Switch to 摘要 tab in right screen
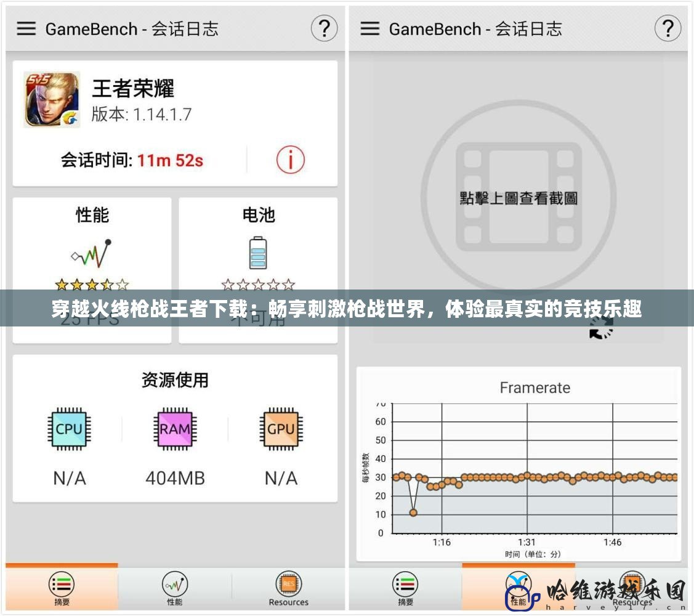 [405, 588]
